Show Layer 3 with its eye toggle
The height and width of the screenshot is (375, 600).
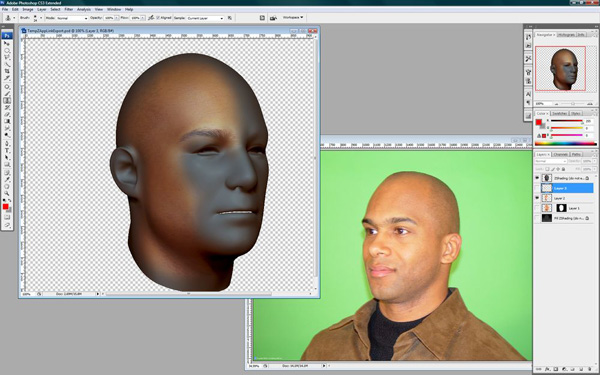pyautogui.click(x=537, y=188)
